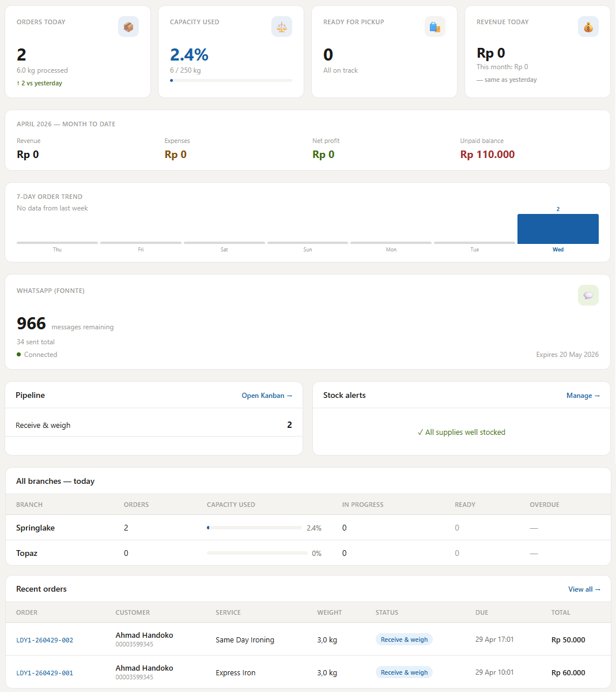This screenshot has height=692, width=616.
Task: Click View all in Recent orders
Action: click(x=584, y=589)
